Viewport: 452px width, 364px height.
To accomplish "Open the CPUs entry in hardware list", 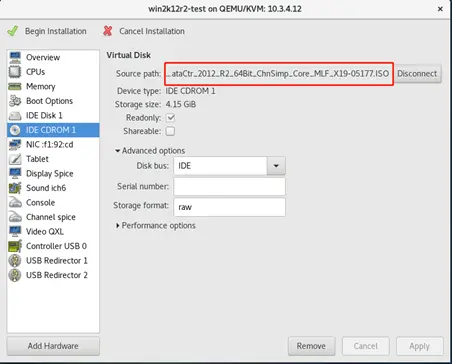I will pyautogui.click(x=53, y=72).
